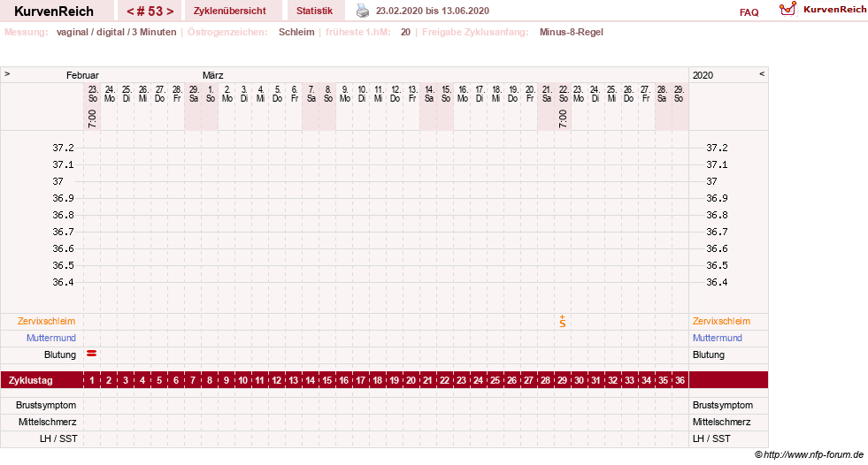868x465 pixels.
Task: Click the Zyklustag row header
Action: pos(31,380)
